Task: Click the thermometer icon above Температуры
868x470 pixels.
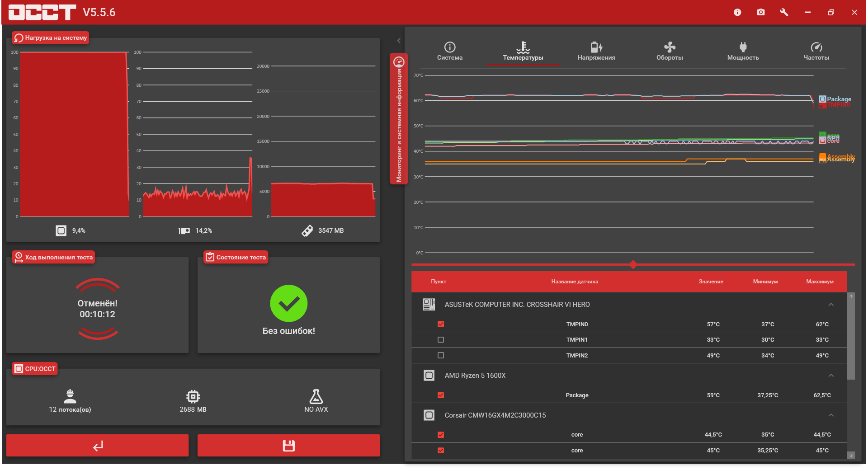Action: pos(523,47)
